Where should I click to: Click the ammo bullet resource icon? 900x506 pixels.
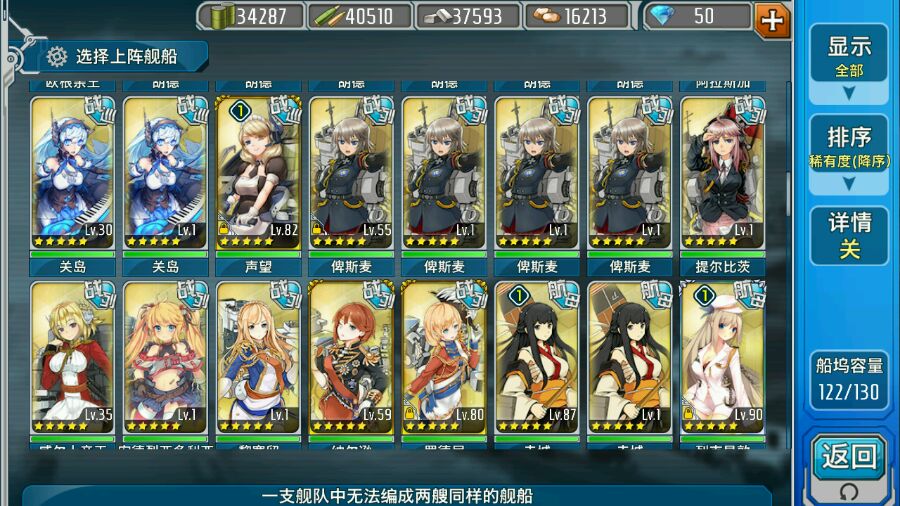[329, 16]
